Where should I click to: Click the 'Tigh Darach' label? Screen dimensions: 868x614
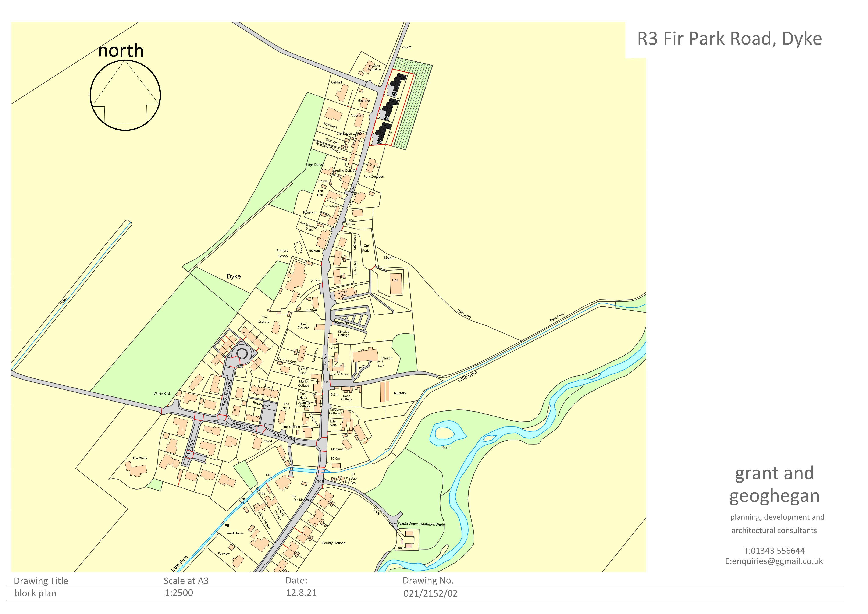point(316,165)
